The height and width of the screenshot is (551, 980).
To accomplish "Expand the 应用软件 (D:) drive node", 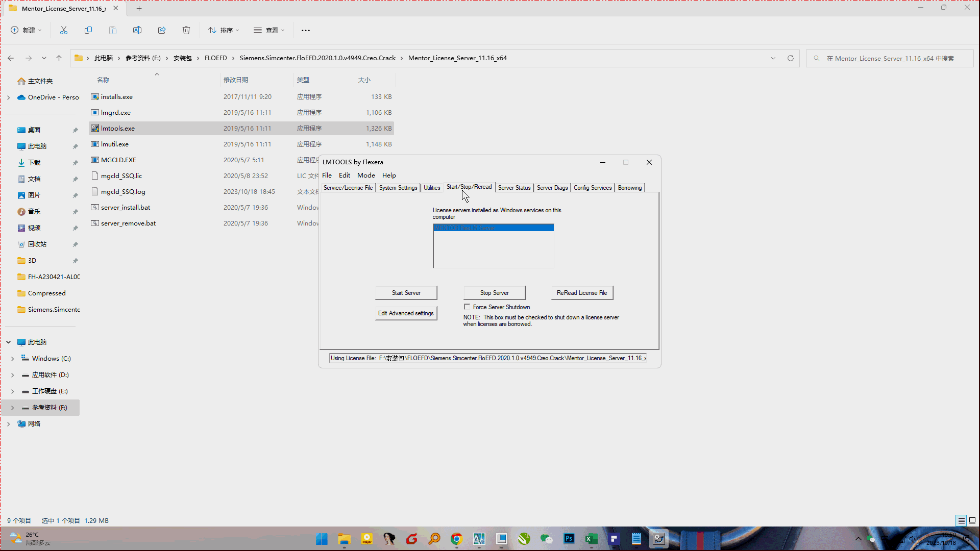I will [13, 375].
